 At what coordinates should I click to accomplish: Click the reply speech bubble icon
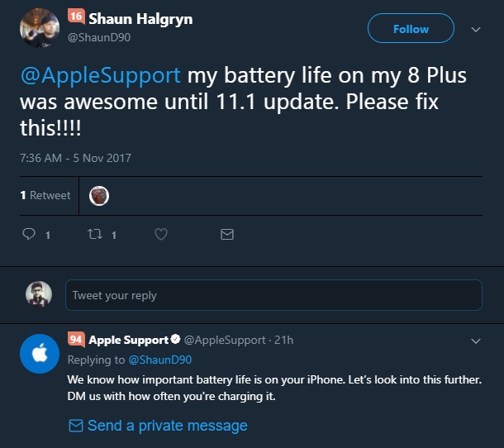29,235
